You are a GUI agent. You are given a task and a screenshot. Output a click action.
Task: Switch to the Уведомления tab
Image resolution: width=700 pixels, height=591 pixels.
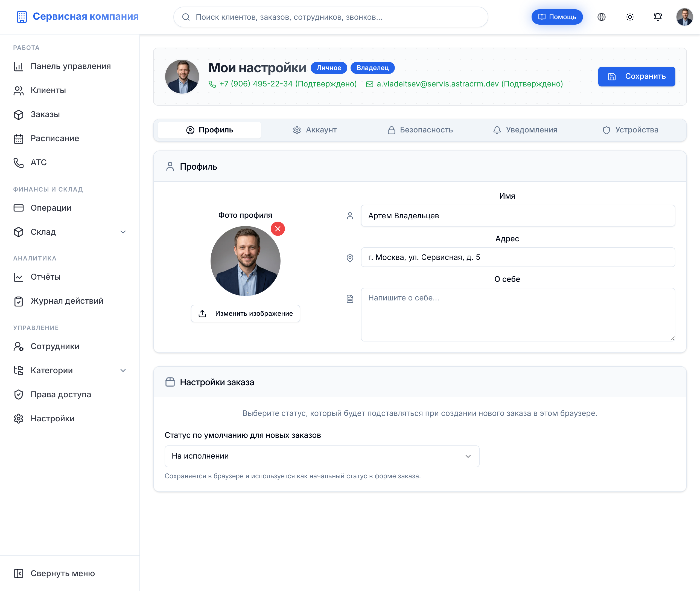(x=525, y=130)
